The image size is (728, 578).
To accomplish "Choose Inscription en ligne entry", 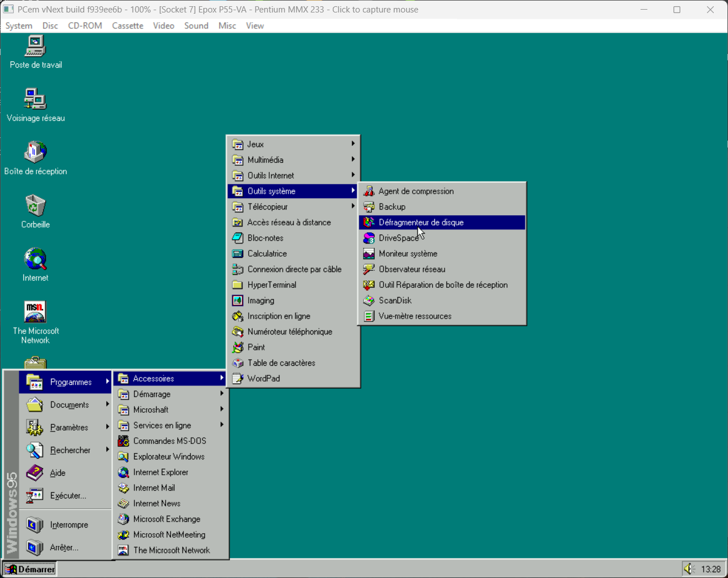I will (293, 316).
